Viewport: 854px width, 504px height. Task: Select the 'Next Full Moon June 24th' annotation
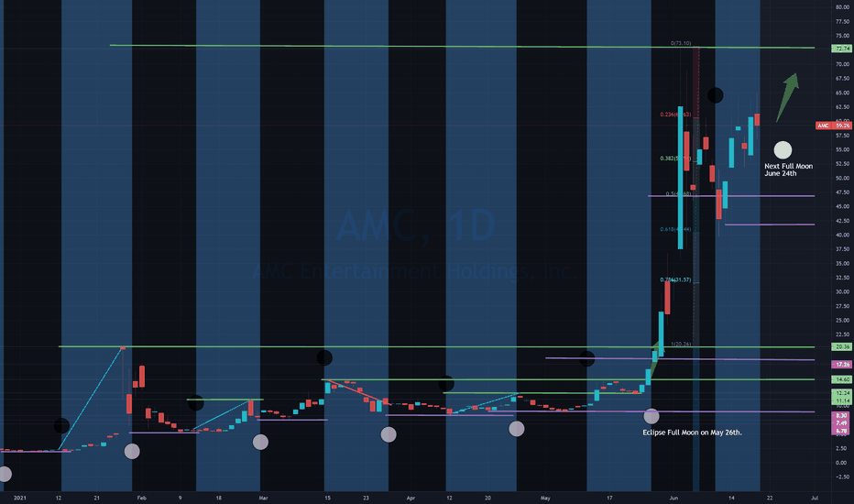click(x=788, y=170)
